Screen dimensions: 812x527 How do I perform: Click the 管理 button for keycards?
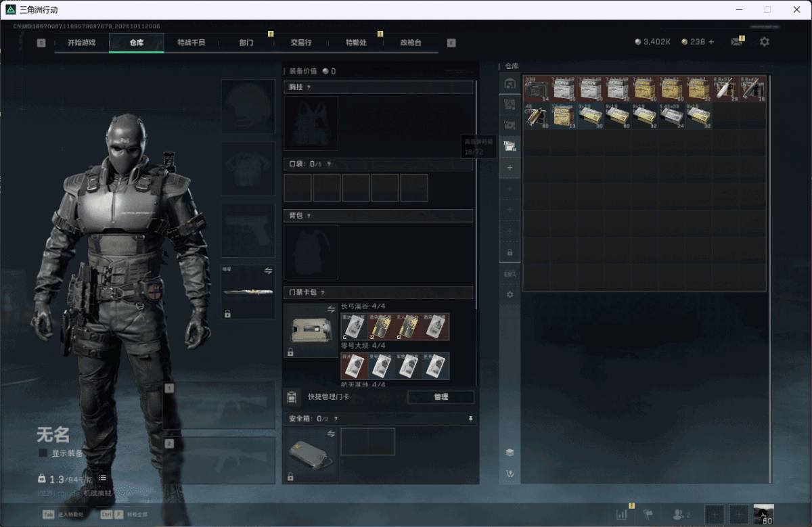[441, 397]
